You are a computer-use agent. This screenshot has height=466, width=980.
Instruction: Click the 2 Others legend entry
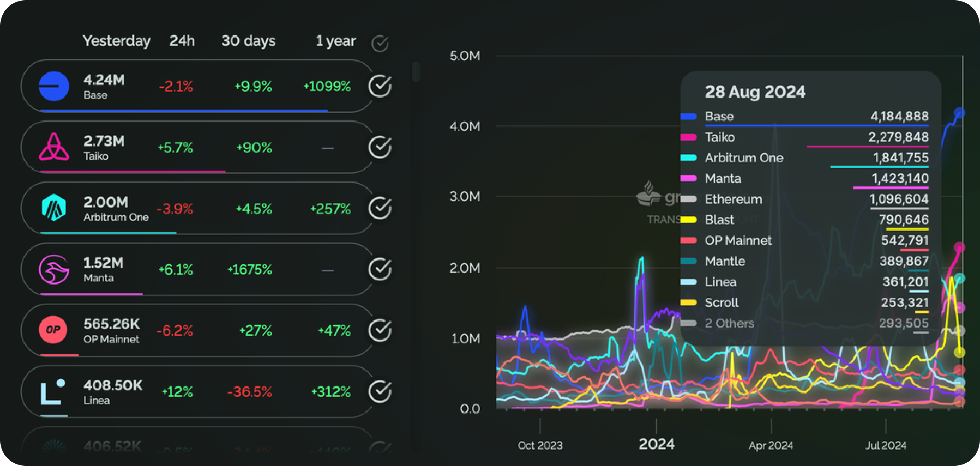[x=729, y=323]
